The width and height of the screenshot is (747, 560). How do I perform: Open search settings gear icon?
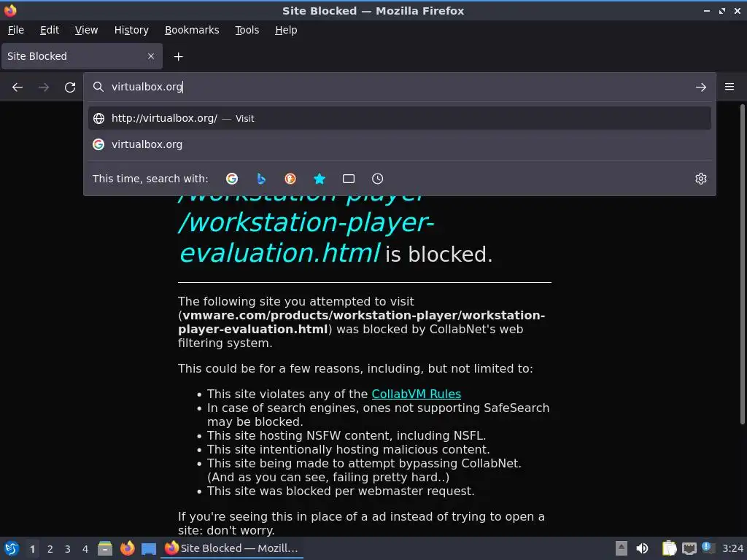click(700, 179)
